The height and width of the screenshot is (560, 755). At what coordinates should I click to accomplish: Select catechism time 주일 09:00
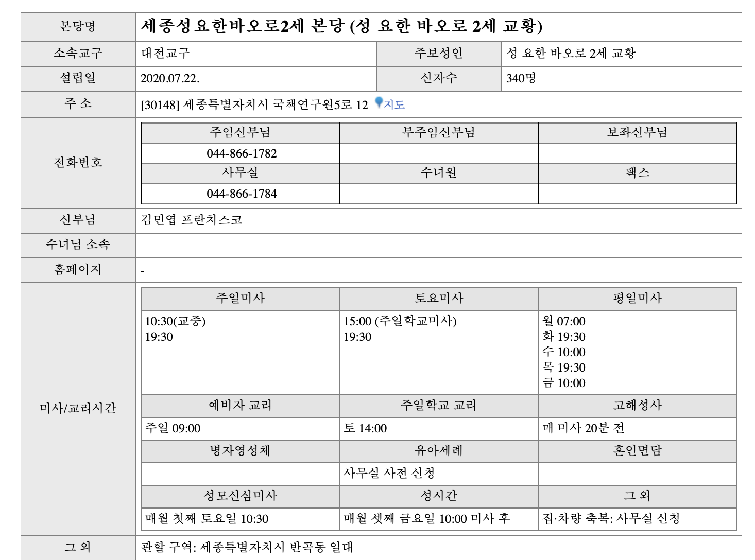tap(173, 428)
